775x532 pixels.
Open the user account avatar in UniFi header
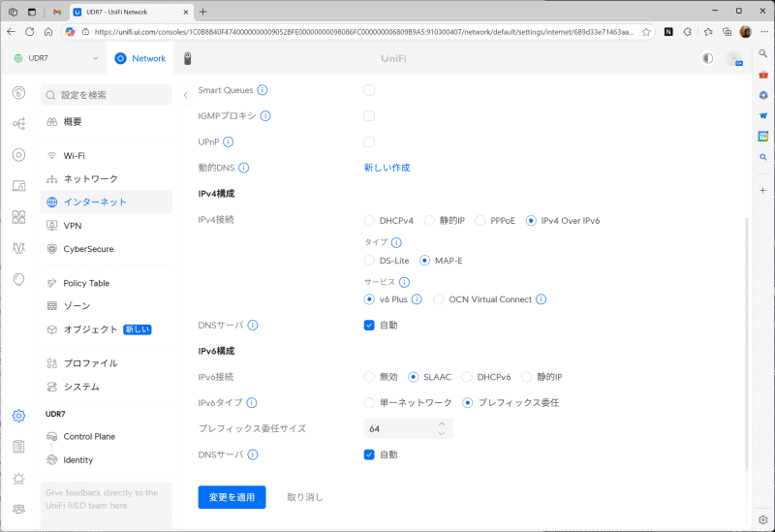pyautogui.click(x=734, y=58)
